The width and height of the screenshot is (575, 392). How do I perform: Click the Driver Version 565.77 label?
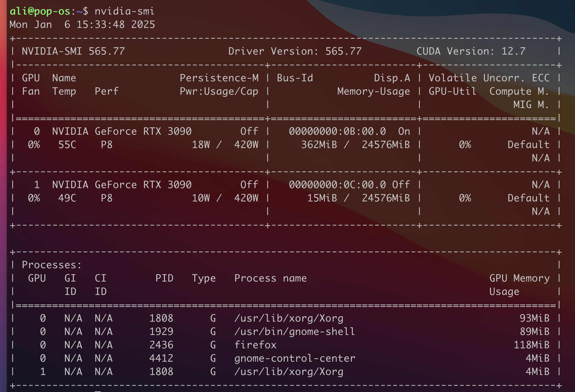tap(294, 51)
